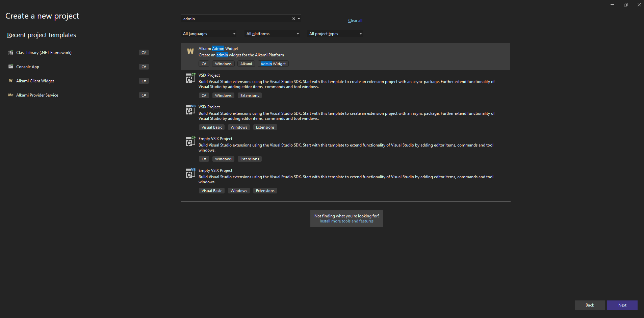Click the Alkami Provider Service recent icon
The width and height of the screenshot is (644, 318).
click(11, 95)
